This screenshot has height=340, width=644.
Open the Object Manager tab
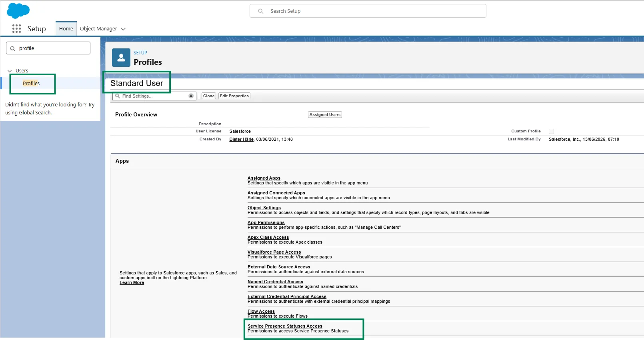(98, 29)
